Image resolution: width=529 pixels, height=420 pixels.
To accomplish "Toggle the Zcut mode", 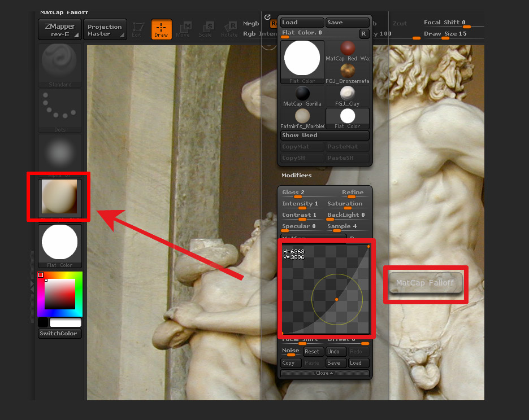I will (x=400, y=23).
